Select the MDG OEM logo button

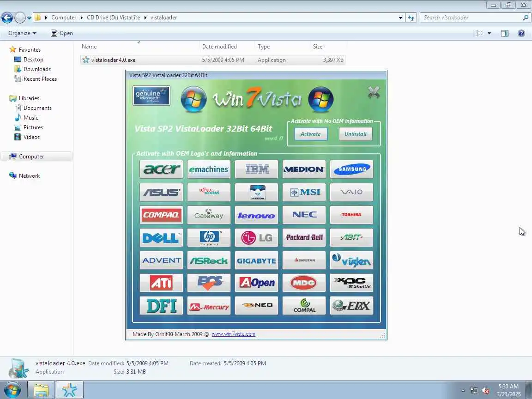pyautogui.click(x=304, y=283)
